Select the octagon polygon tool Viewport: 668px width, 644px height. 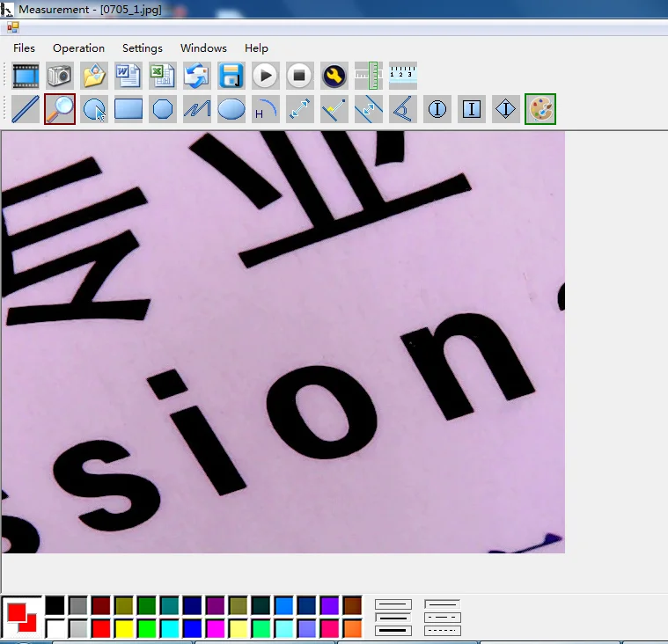coord(163,109)
